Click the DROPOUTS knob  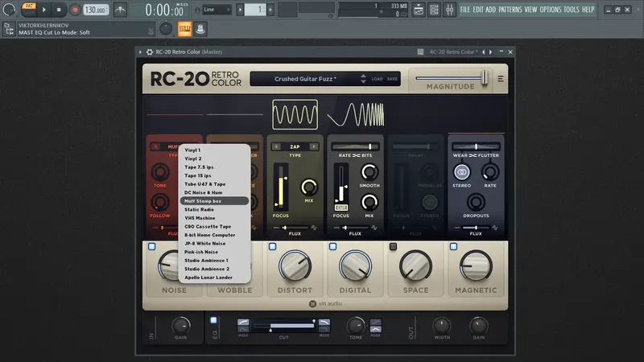pos(476,202)
